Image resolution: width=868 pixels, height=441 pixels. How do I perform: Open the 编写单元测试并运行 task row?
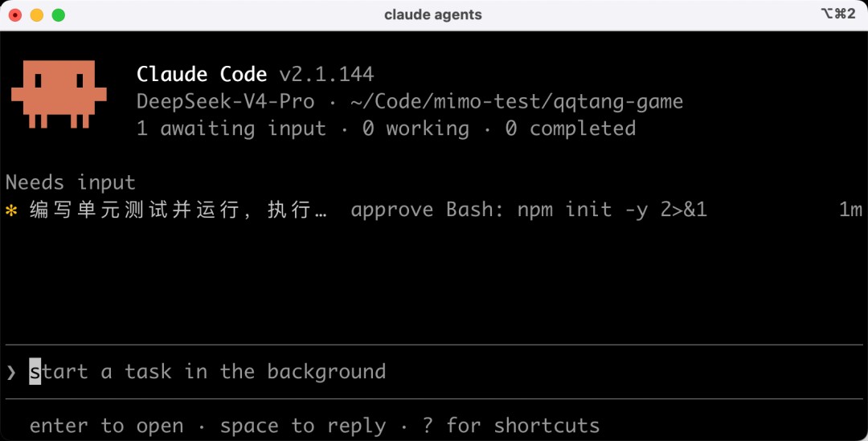point(434,210)
